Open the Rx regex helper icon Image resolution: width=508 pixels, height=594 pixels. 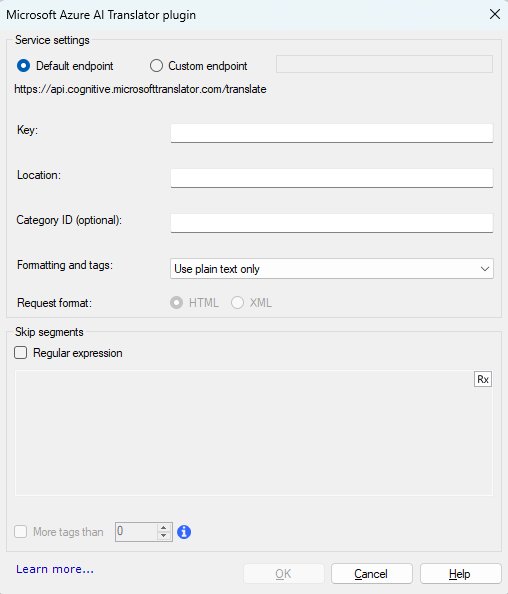tap(483, 379)
